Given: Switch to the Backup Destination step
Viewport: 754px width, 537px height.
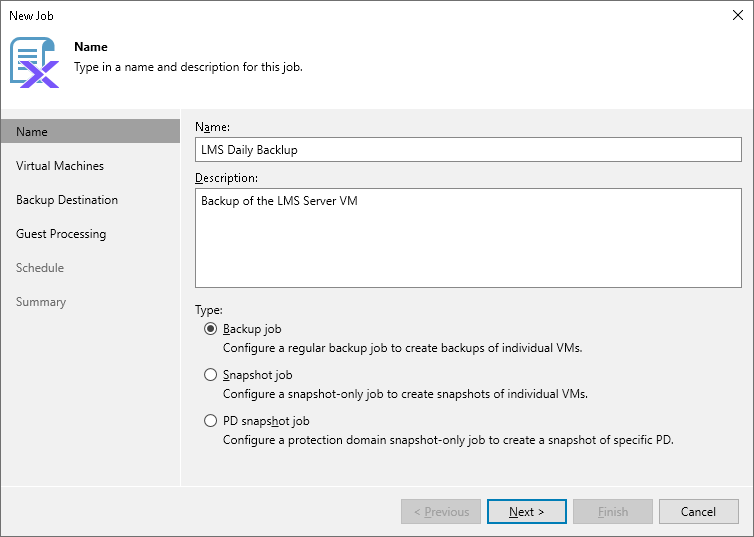Looking at the screenshot, I should click(67, 200).
